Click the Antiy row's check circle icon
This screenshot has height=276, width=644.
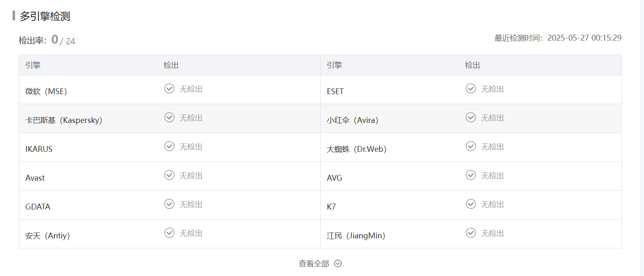[169, 233]
